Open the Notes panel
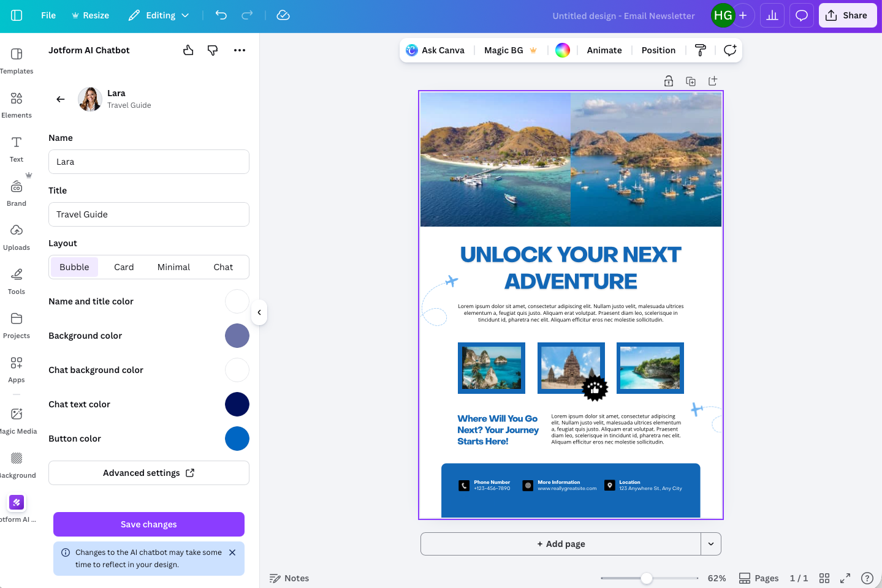Screen dimensions: 882x588 289,578
